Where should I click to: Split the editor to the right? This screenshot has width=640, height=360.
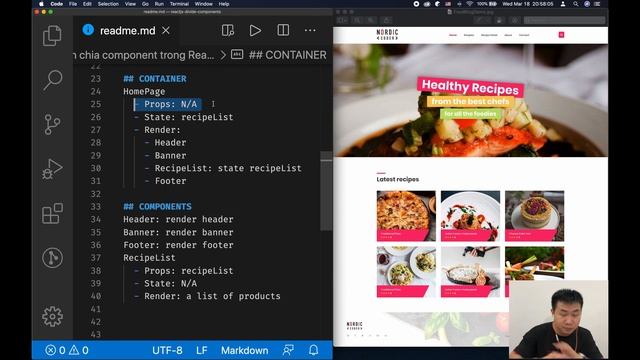point(283,30)
